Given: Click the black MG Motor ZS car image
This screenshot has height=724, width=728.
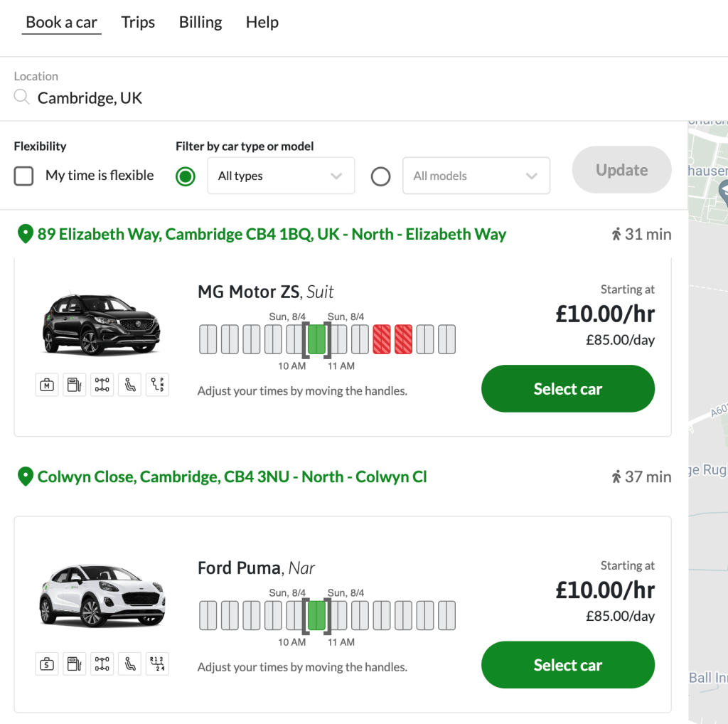Looking at the screenshot, I should [101, 324].
